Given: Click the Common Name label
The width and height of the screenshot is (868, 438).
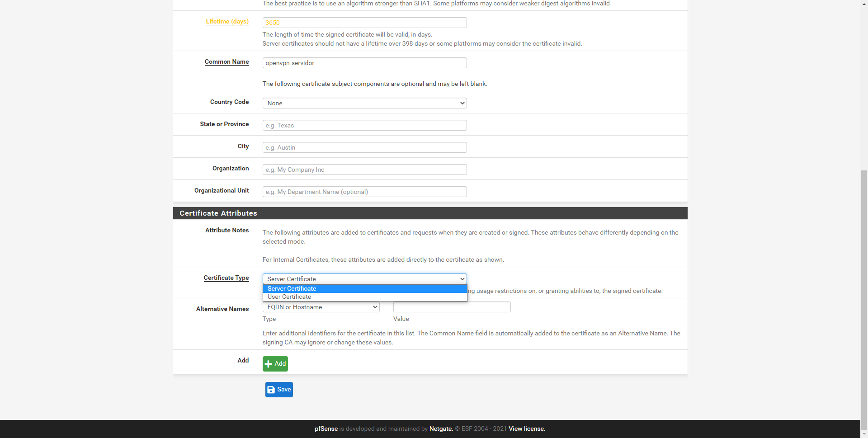Looking at the screenshot, I should point(227,61).
